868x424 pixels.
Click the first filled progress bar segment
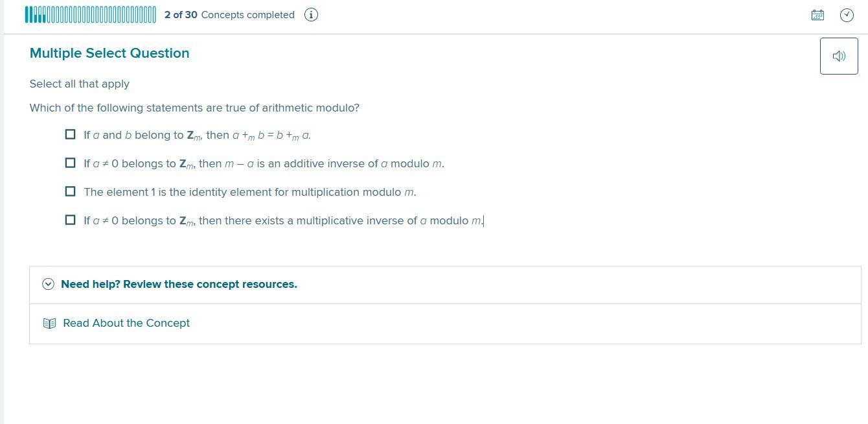pos(27,14)
